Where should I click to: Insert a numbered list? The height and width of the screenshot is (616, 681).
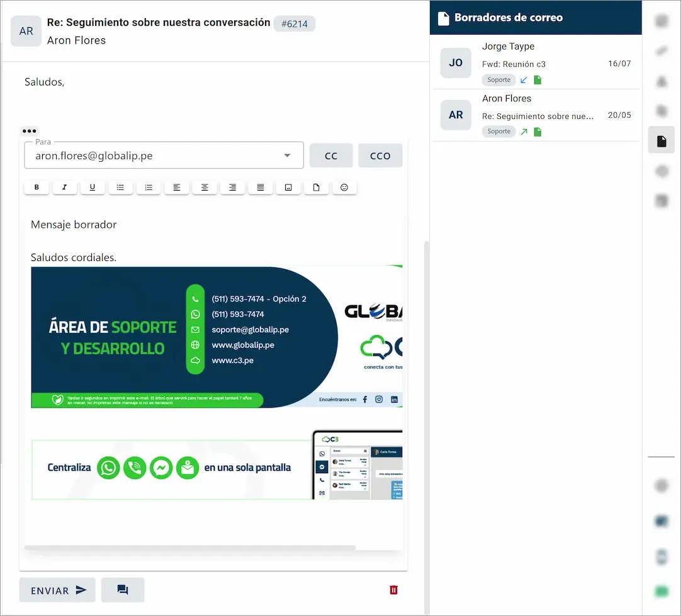pyautogui.click(x=149, y=188)
